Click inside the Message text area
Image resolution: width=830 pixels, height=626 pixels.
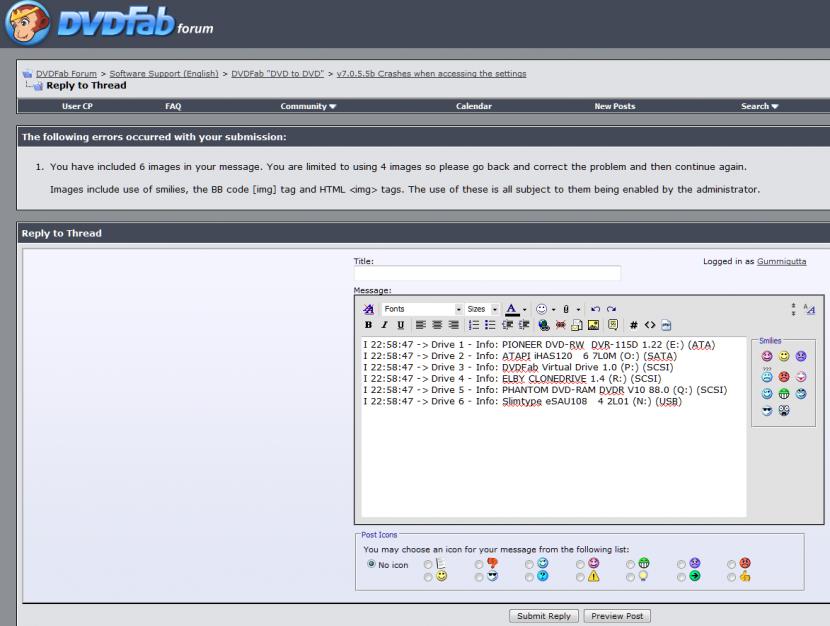(554, 427)
